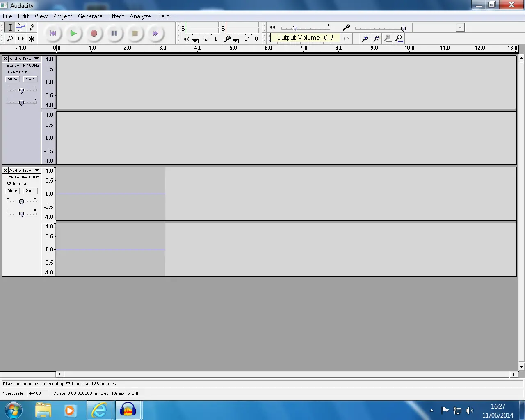This screenshot has width=525, height=420.
Task: Skip to start of project
Action: [53, 33]
